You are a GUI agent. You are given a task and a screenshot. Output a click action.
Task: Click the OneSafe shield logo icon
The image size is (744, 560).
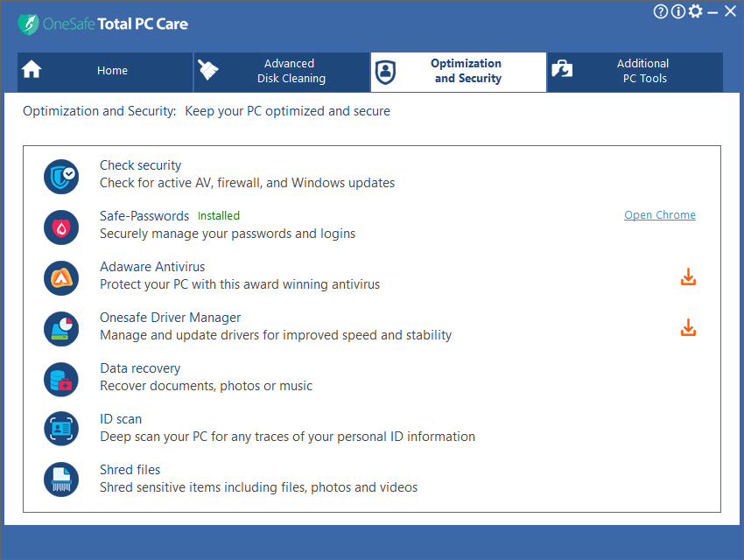tap(29, 24)
